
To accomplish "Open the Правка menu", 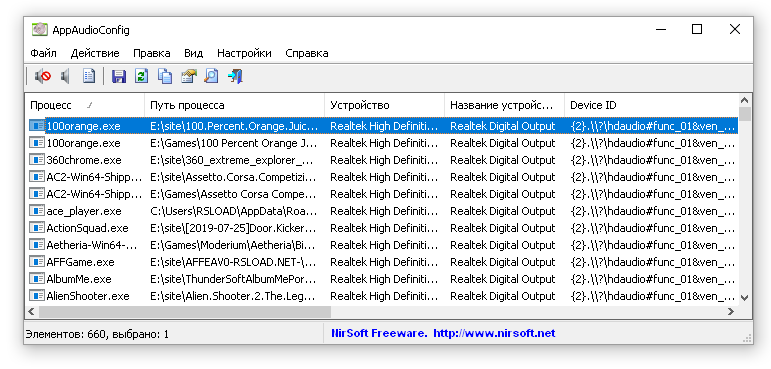I will 151,53.
